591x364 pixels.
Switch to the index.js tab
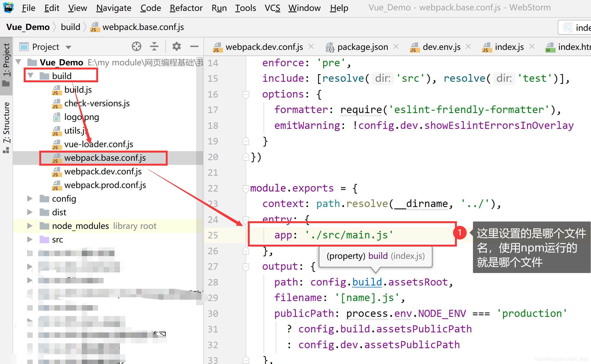point(509,47)
